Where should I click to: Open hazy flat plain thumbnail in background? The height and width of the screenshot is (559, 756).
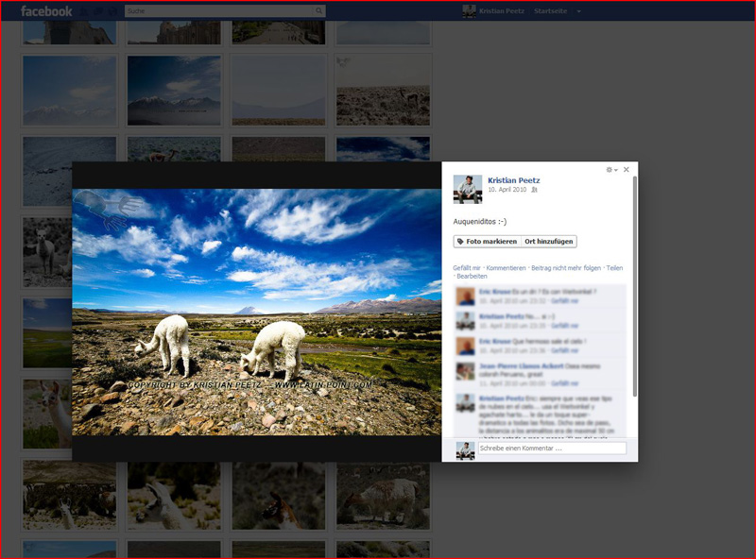pos(279,91)
